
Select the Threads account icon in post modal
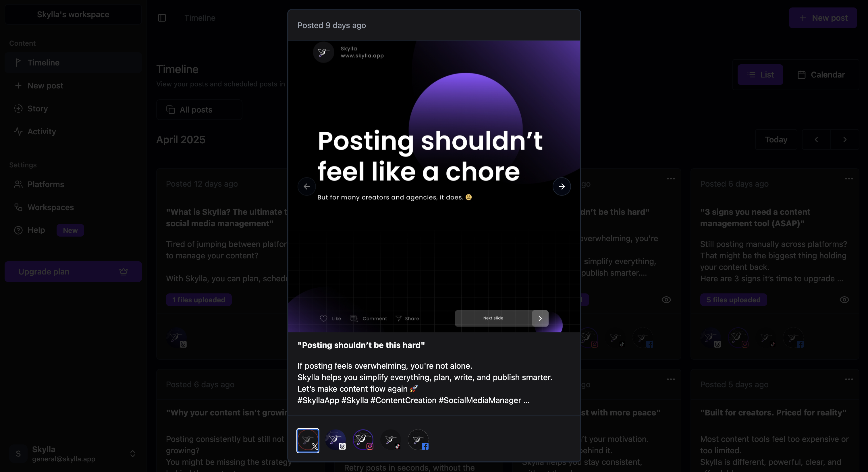(335, 440)
